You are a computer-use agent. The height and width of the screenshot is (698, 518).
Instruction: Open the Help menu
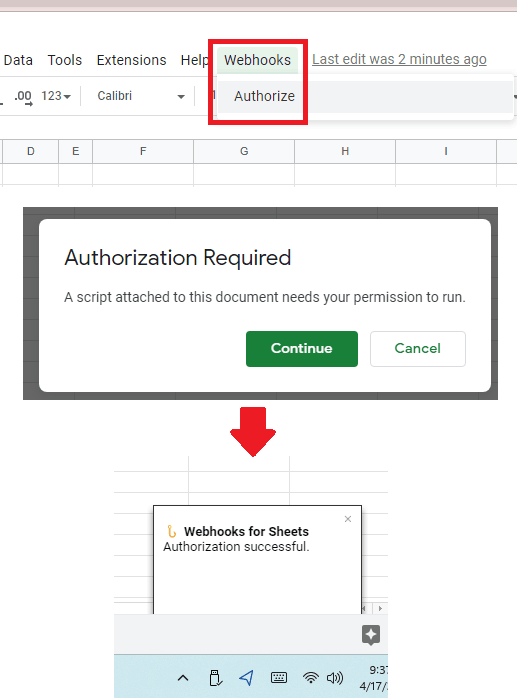tap(194, 60)
